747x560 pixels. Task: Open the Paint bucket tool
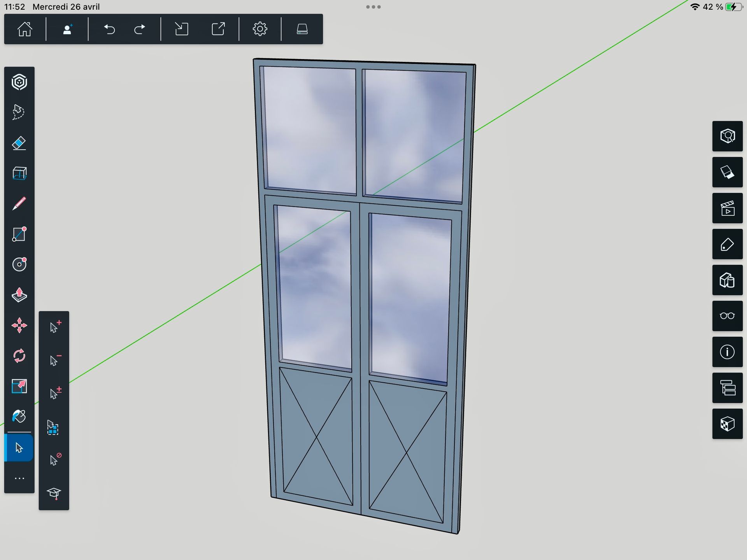19,416
